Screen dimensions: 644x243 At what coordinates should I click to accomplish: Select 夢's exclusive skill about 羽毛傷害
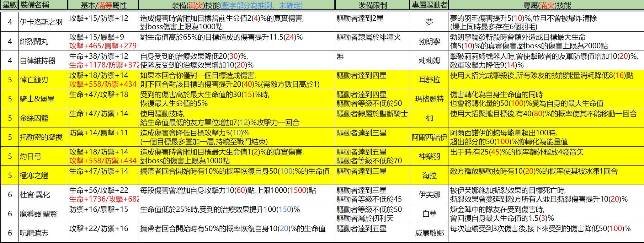click(546, 22)
